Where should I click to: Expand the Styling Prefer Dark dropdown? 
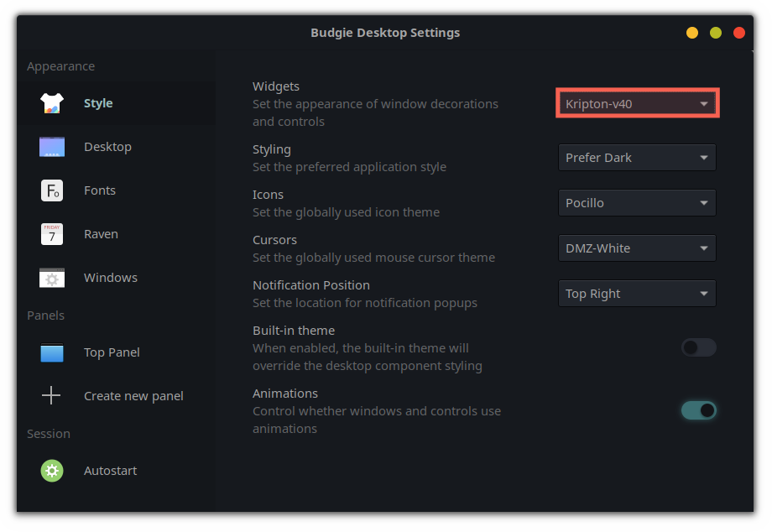pos(637,158)
